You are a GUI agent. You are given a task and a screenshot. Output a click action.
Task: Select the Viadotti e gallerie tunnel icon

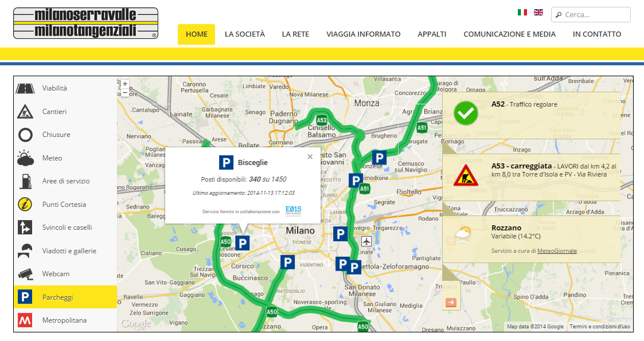pyautogui.click(x=25, y=250)
